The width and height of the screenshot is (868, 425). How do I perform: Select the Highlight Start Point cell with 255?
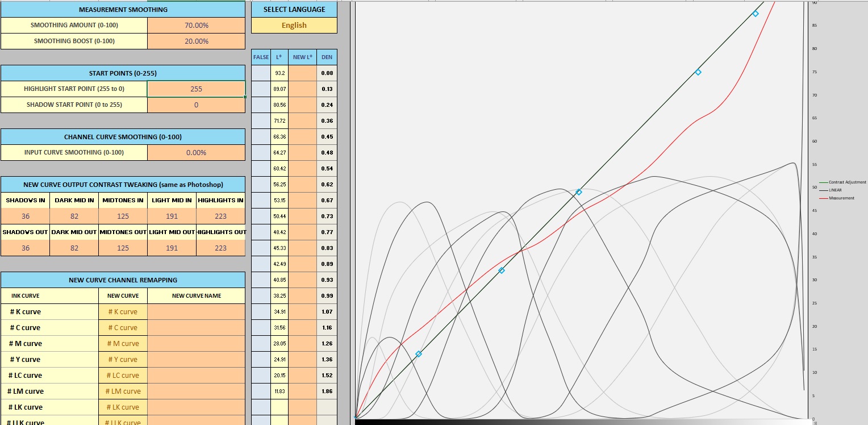coord(196,89)
